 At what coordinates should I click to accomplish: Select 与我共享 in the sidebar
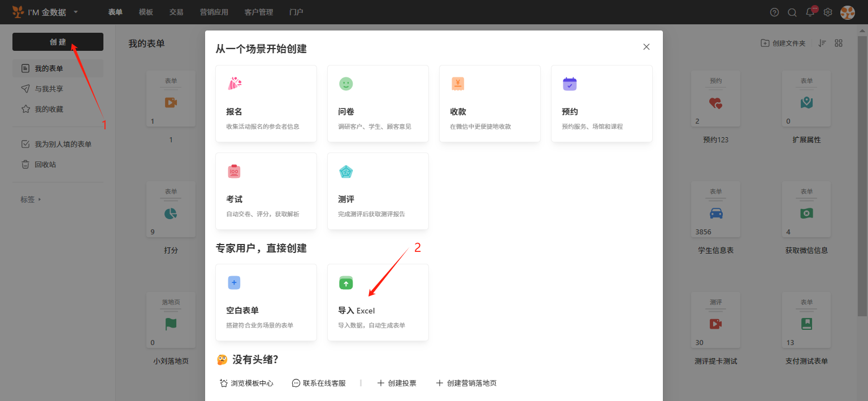pos(58,89)
